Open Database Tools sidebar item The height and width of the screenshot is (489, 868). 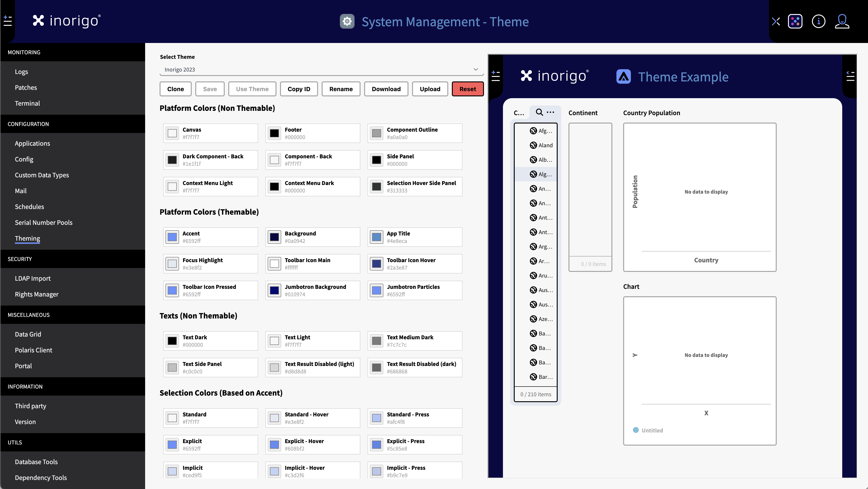tap(36, 462)
